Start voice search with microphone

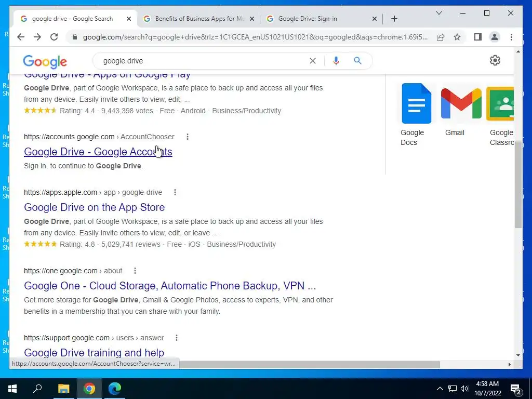click(x=336, y=61)
